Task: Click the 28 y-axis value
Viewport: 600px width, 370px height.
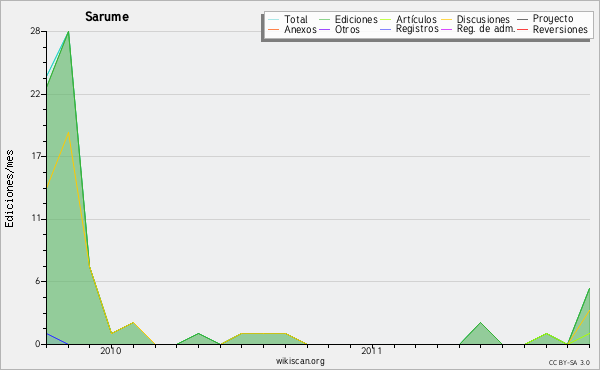Action: pos(35,31)
